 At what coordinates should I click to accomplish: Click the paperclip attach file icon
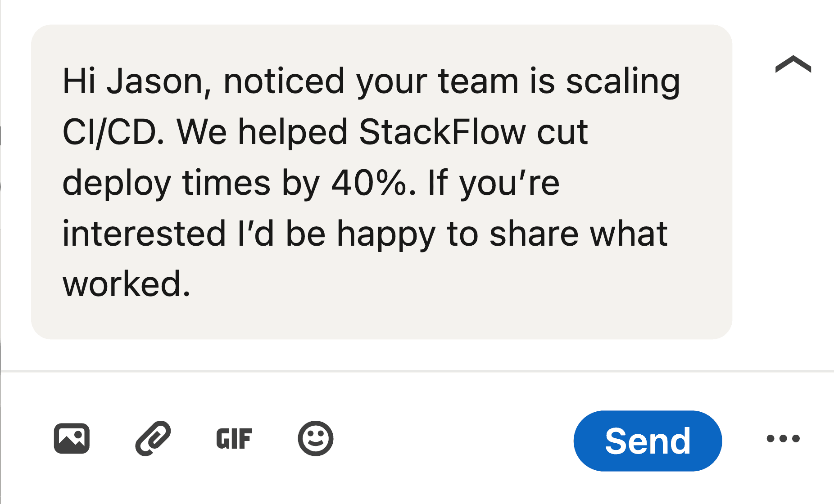pyautogui.click(x=153, y=438)
